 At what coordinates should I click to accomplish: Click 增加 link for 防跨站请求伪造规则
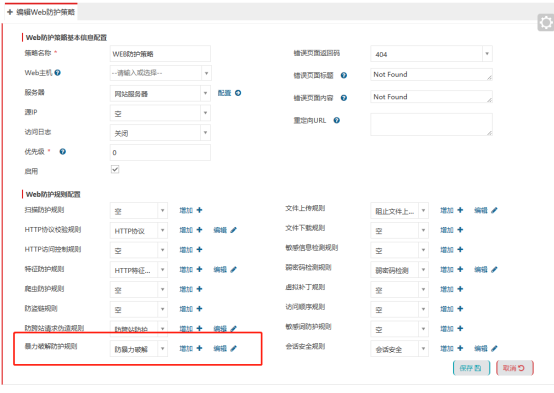186,329
